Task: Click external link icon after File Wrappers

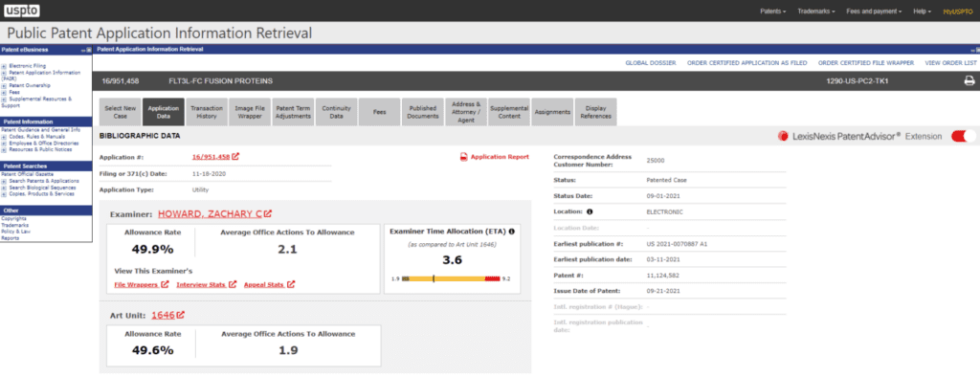Action: 165,284
